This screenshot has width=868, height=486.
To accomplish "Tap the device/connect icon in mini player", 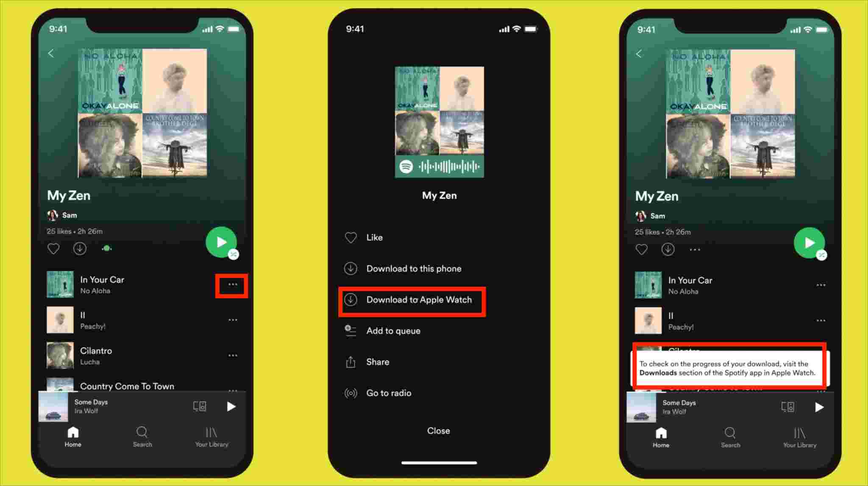I will pyautogui.click(x=199, y=406).
